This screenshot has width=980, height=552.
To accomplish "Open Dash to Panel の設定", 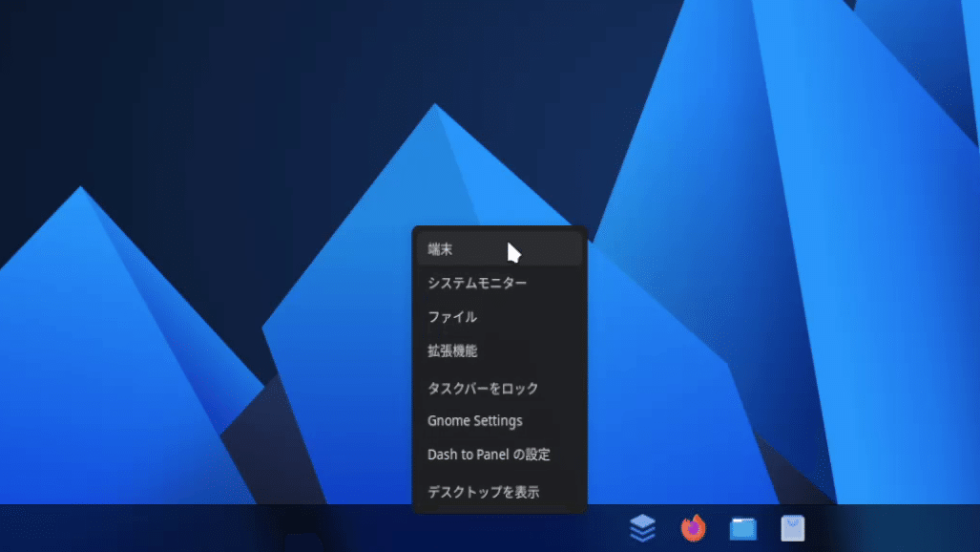I will (x=488, y=456).
